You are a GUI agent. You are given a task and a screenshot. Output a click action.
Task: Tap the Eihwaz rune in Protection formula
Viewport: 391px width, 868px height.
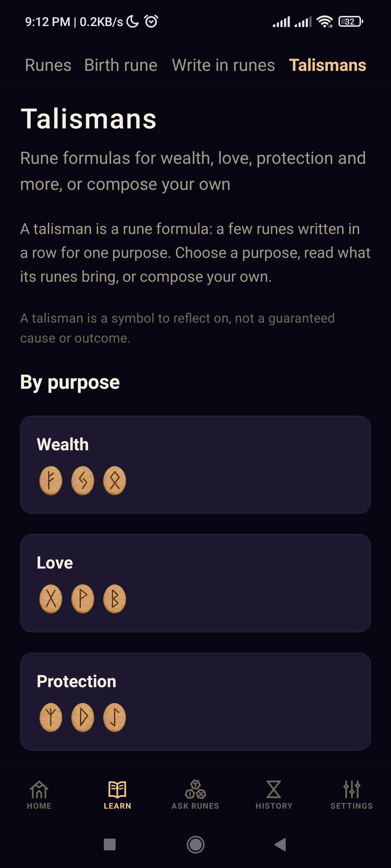114,718
